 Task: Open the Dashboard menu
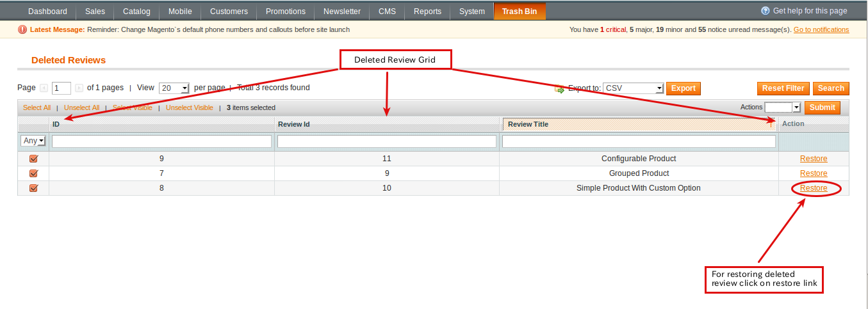[x=47, y=12]
